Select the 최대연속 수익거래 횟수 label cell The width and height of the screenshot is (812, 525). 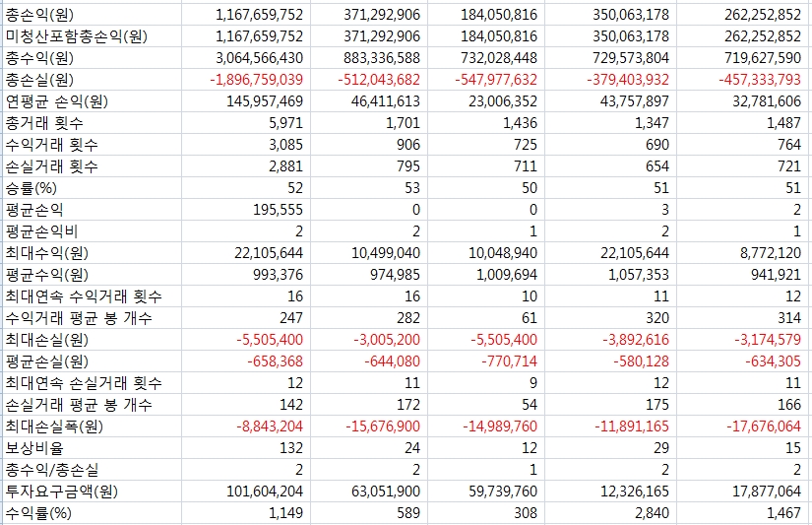pyautogui.click(x=84, y=296)
